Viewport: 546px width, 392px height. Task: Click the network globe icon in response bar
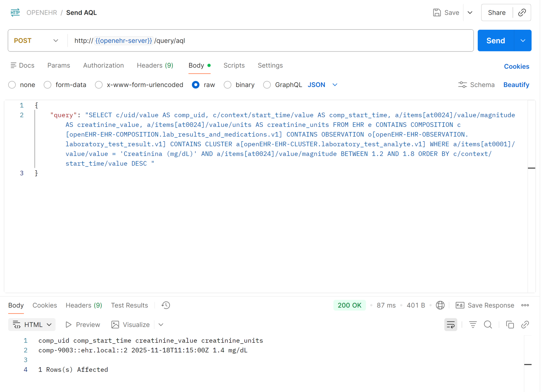(440, 305)
